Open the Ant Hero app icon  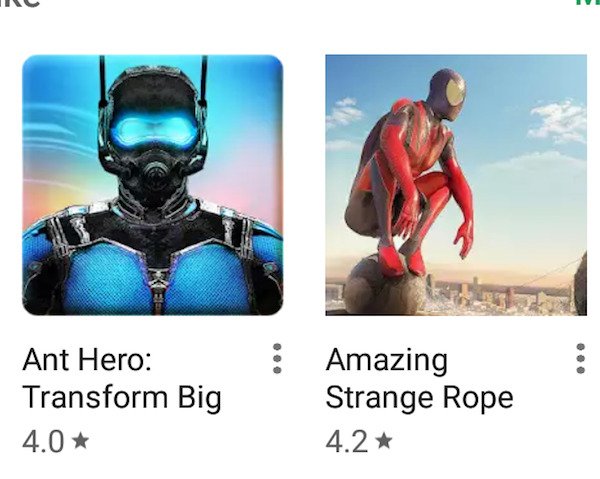pos(153,185)
